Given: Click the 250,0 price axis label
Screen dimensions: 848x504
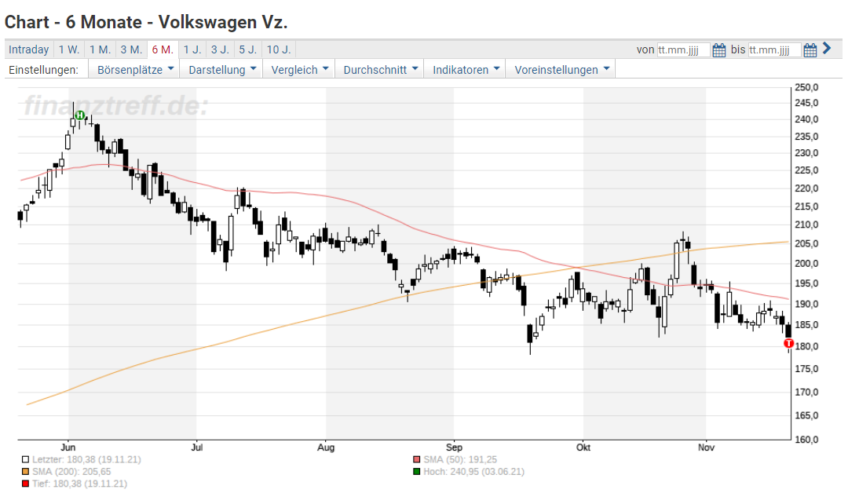Looking at the screenshot, I should 806,88.
